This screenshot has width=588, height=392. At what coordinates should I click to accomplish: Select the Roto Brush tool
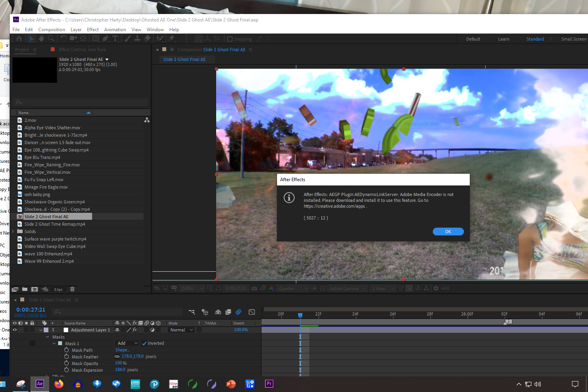[x=159, y=39]
